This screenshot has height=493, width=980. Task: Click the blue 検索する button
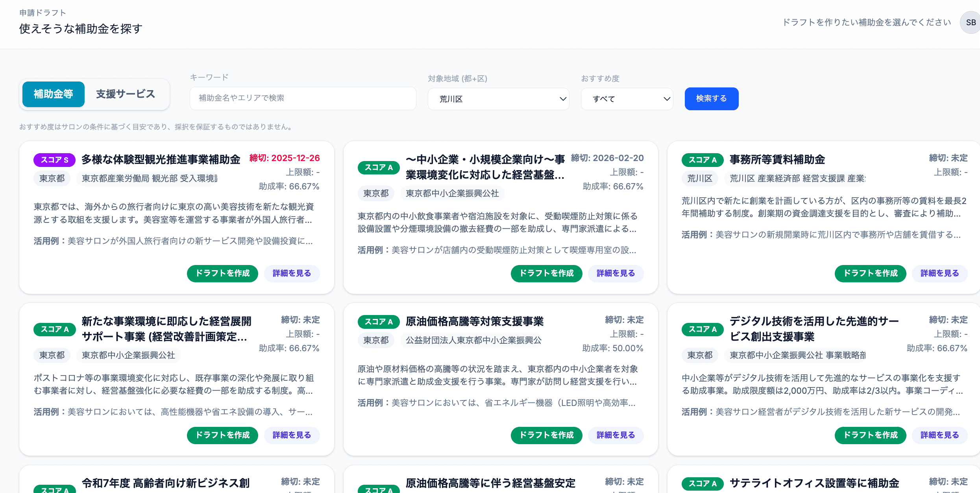[x=711, y=98]
